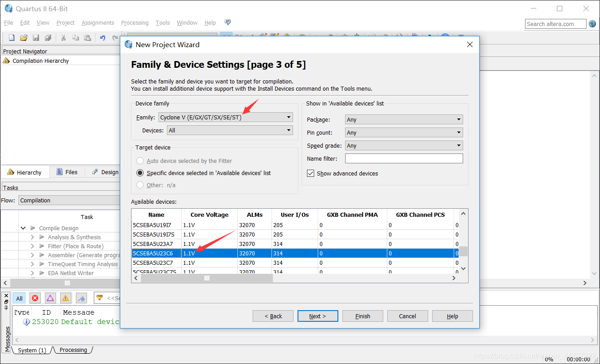The width and height of the screenshot is (600, 364).
Task: Sort devices by Core Voltage column header
Action: coord(210,215)
